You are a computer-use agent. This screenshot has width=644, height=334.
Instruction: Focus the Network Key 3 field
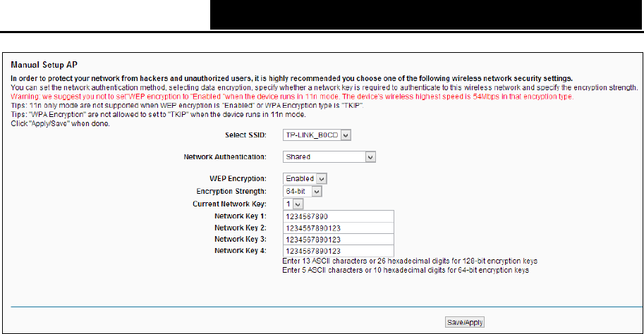click(x=339, y=239)
